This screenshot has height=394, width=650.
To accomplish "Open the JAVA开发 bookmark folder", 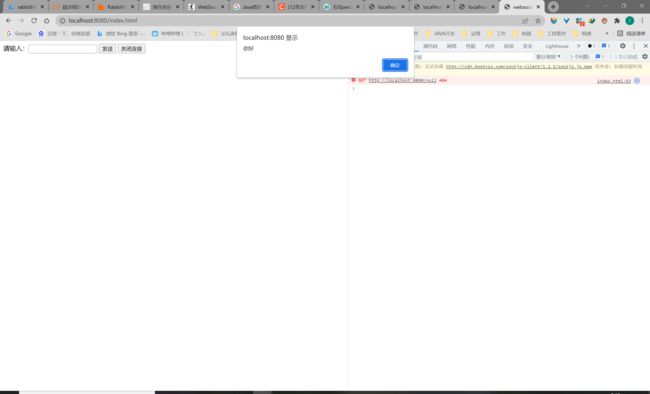I will click(x=440, y=34).
